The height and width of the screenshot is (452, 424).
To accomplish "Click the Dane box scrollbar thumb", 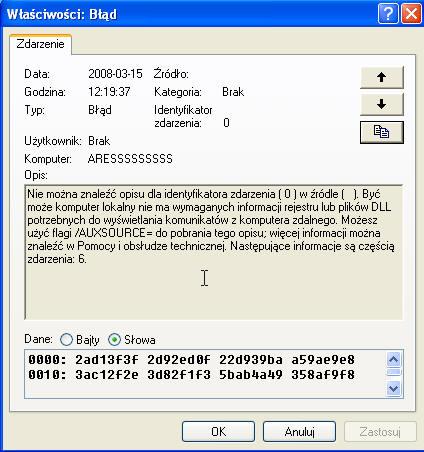I will [394, 372].
